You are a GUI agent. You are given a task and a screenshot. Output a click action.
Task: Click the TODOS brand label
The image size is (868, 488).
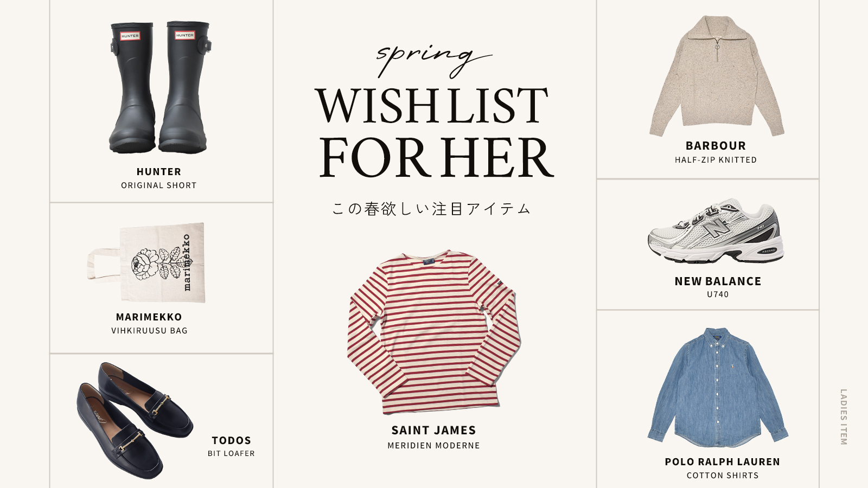[x=232, y=441]
